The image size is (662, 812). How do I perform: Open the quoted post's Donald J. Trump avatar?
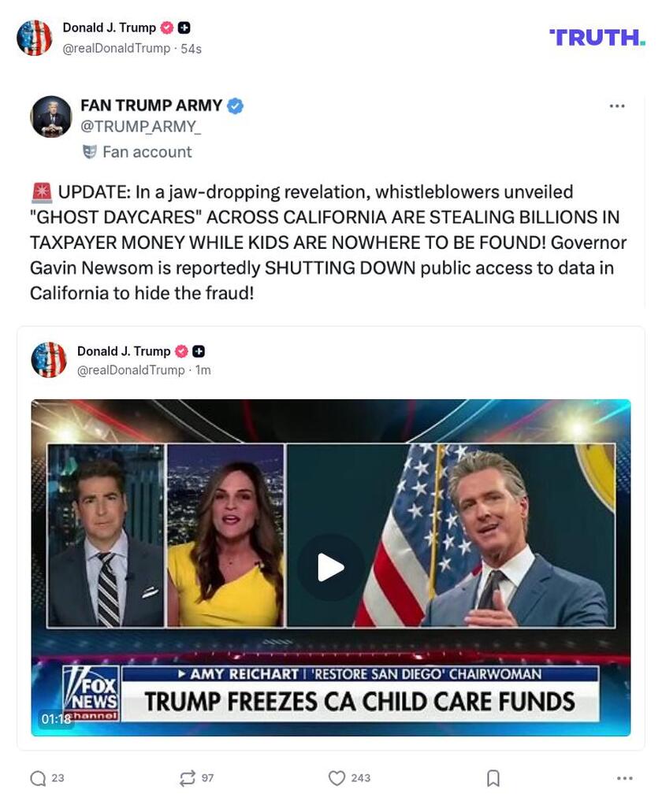(49, 360)
